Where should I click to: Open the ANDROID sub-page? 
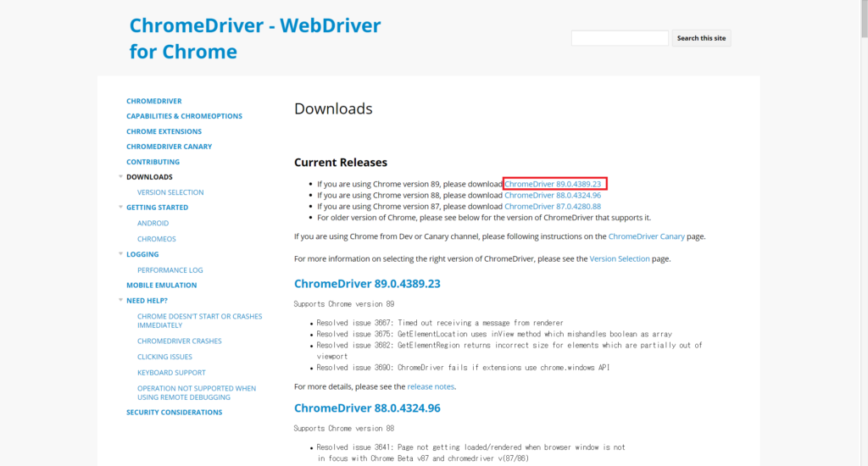153,223
